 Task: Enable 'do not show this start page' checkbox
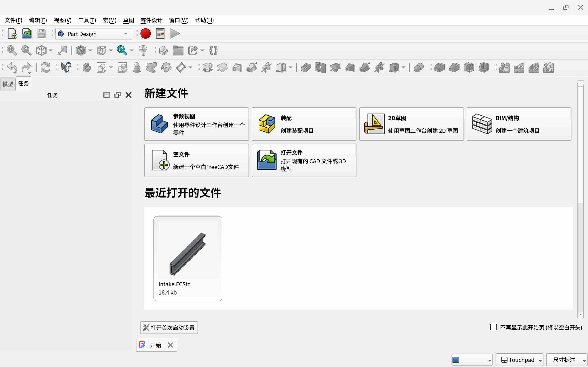pos(493,327)
